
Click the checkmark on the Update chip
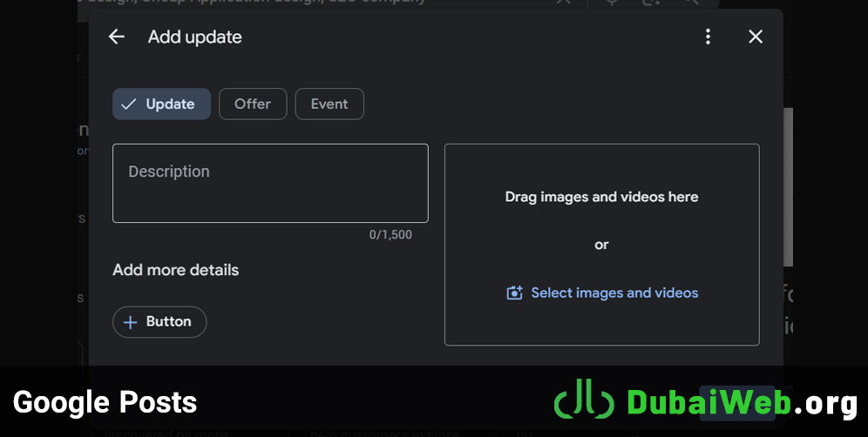coord(129,104)
